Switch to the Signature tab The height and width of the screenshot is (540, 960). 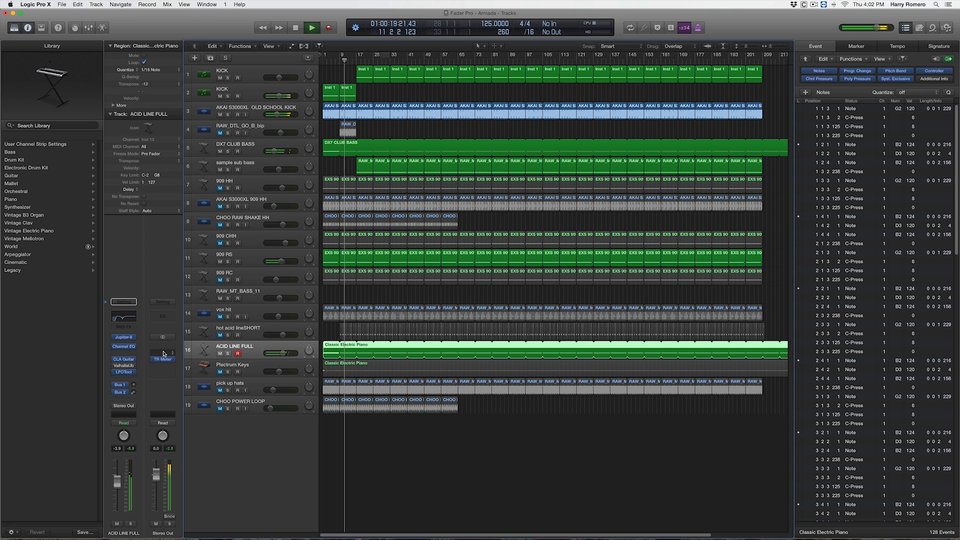coord(938,46)
